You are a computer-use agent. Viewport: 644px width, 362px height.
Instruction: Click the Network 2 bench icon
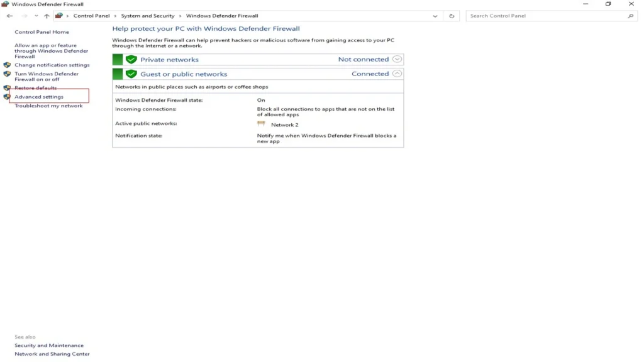(x=261, y=124)
